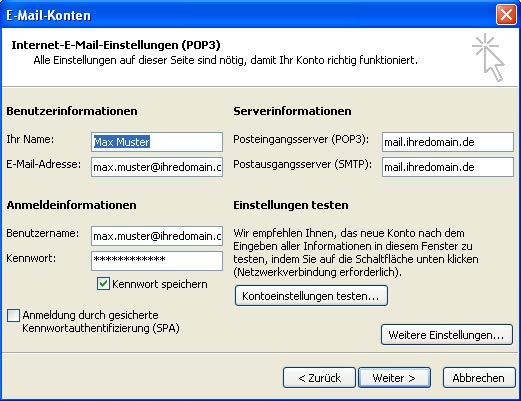Click the E-Mail-Konten title bar

pyautogui.click(x=247, y=15)
